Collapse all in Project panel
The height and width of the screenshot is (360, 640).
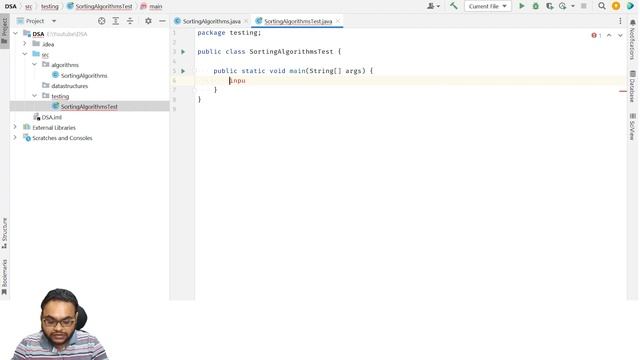point(130,21)
